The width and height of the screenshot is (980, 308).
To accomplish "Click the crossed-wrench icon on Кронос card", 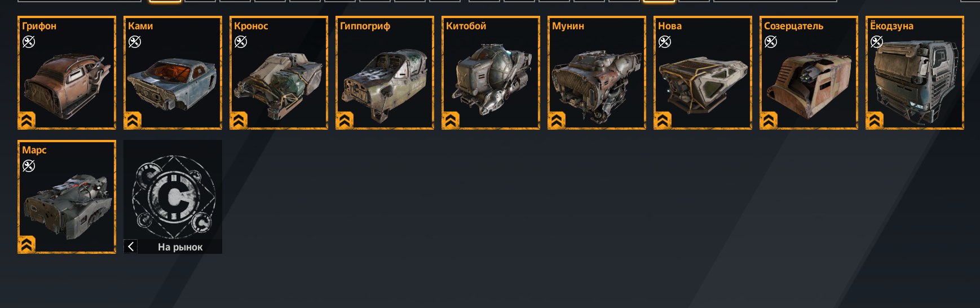I will coord(241,42).
